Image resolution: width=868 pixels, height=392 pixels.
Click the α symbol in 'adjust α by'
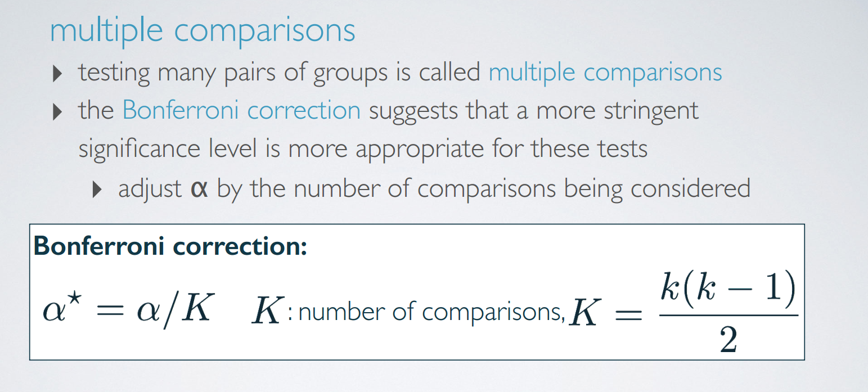coord(199,188)
